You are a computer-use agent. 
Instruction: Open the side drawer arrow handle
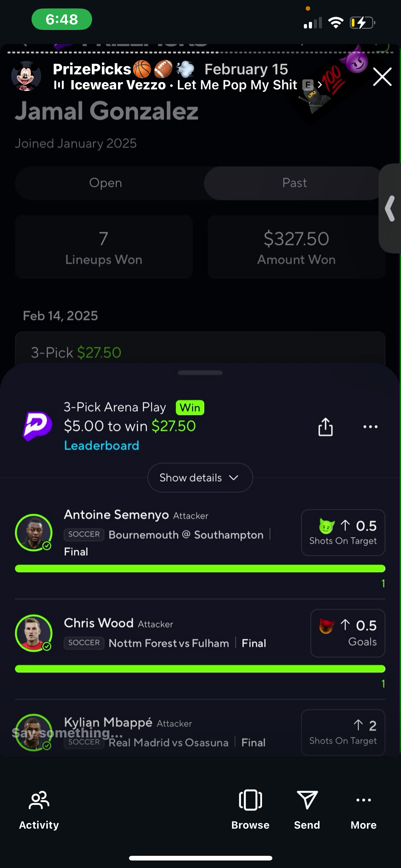pos(390,208)
